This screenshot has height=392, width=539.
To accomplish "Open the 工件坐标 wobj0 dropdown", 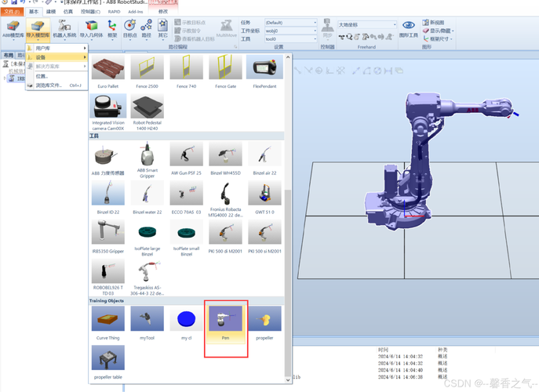I will coord(291,31).
